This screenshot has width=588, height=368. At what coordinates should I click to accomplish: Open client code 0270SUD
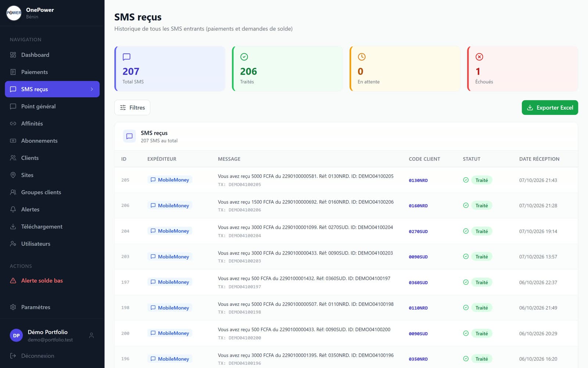(x=418, y=231)
